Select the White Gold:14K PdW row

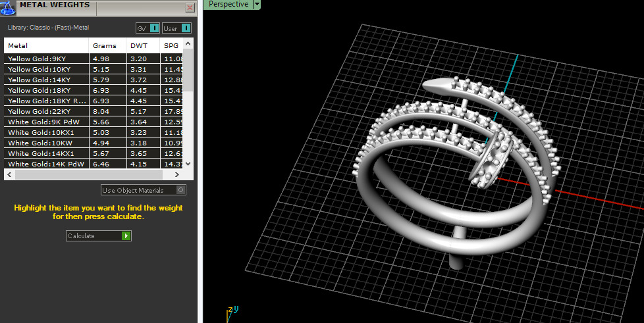click(94, 164)
